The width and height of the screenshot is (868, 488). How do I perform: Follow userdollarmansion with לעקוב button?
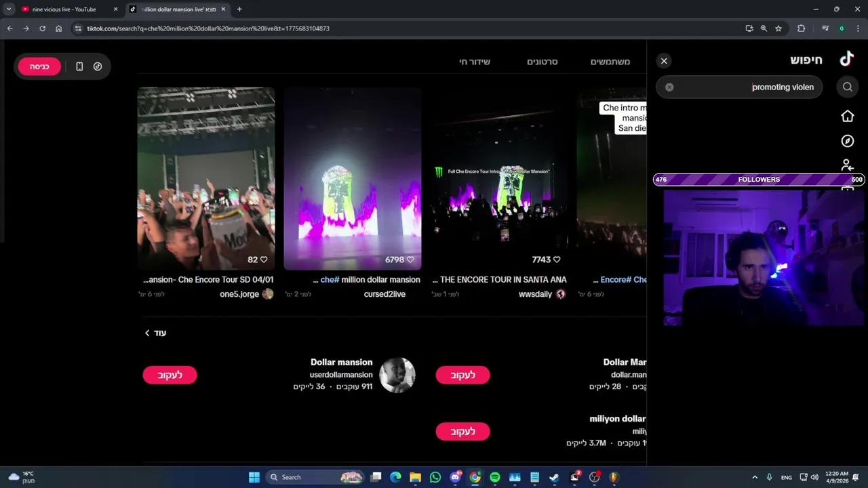[x=170, y=375]
